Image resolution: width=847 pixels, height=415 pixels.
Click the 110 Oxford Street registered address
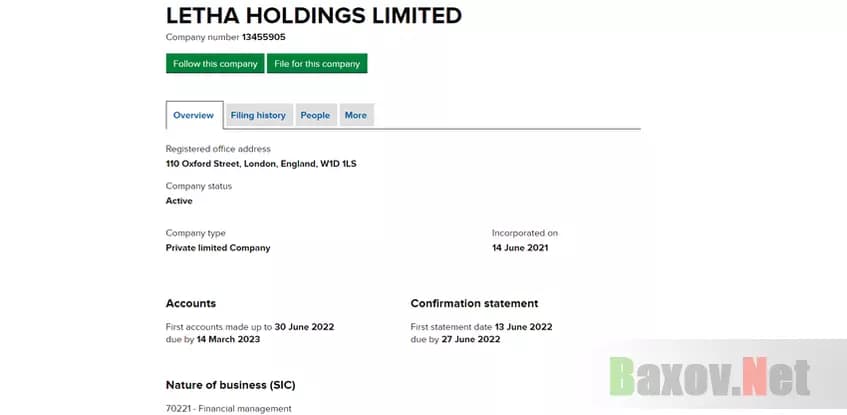click(x=260, y=163)
